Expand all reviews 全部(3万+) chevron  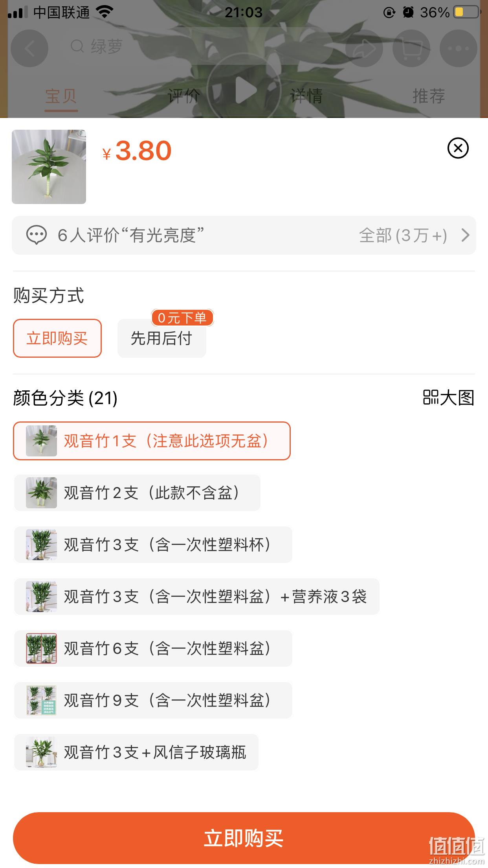(x=465, y=235)
